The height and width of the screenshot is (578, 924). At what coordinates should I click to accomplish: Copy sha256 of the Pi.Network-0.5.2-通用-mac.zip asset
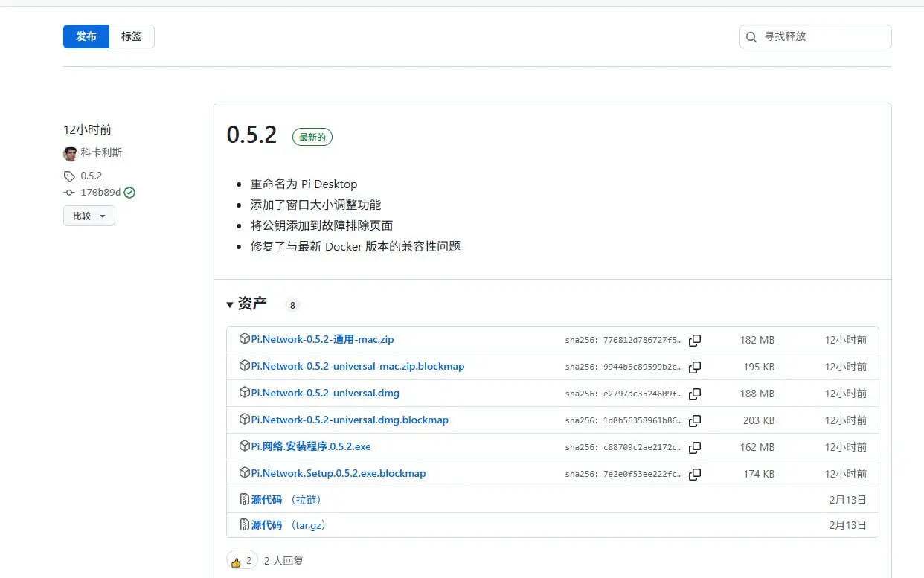point(695,341)
